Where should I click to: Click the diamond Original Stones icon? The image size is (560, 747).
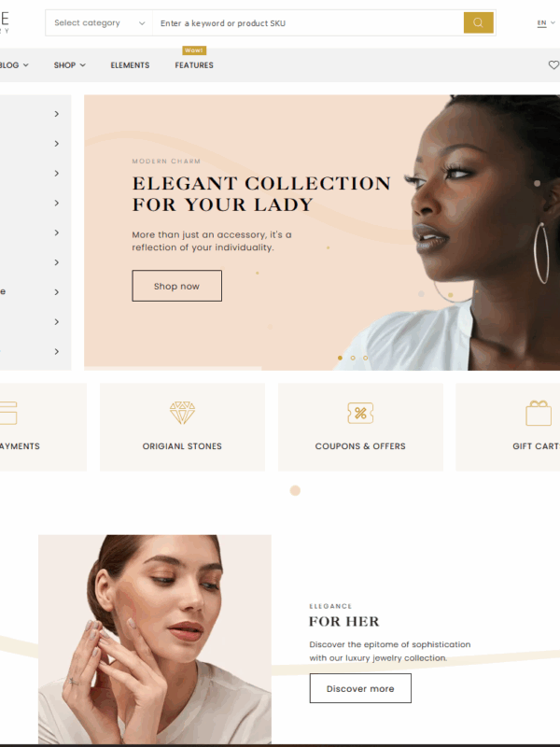(x=182, y=413)
